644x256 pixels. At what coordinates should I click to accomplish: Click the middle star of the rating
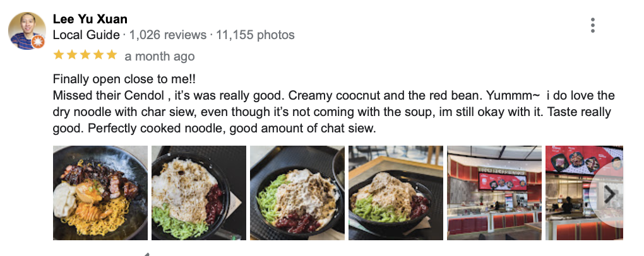pyautogui.click(x=85, y=55)
